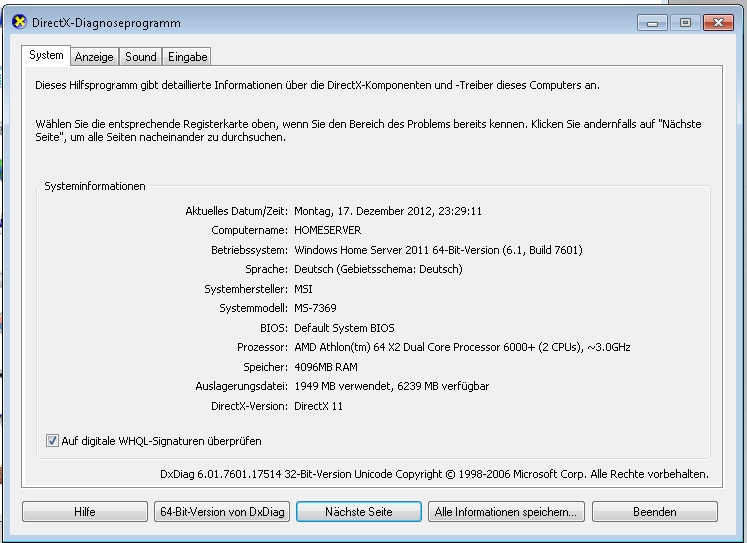Image resolution: width=747 pixels, height=543 pixels.
Task: Click the Default System BIOS value
Action: [344, 328]
